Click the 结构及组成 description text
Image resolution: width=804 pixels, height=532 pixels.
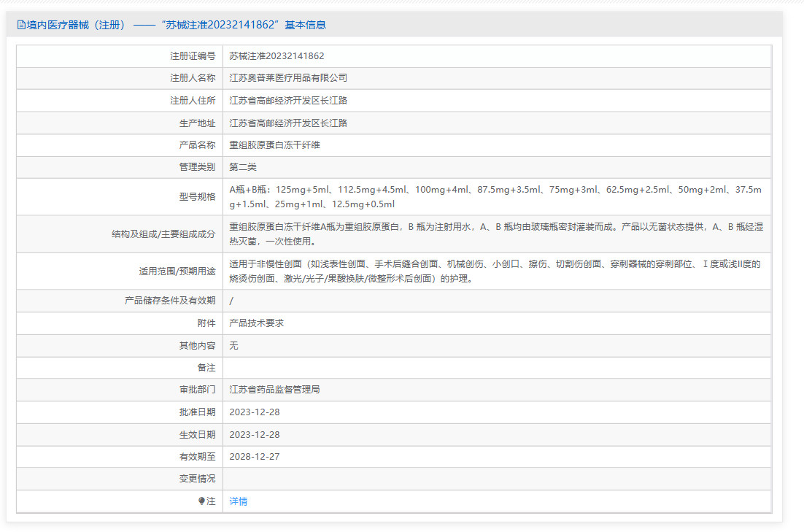pos(496,234)
